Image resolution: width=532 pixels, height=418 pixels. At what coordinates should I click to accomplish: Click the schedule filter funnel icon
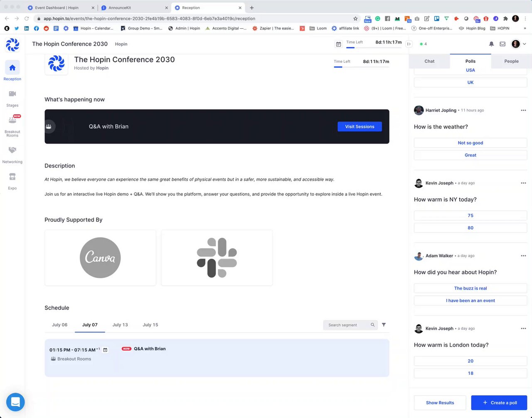point(384,325)
